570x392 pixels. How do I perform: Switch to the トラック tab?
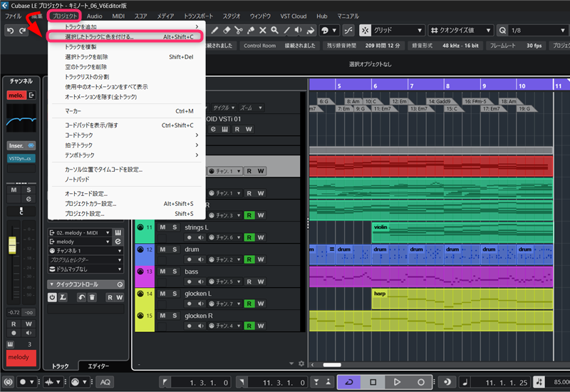coord(60,366)
